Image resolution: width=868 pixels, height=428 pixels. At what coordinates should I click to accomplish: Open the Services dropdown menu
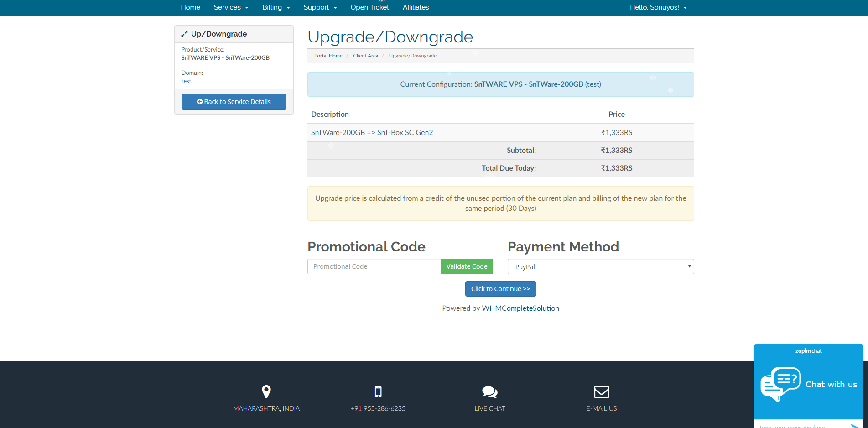point(231,7)
